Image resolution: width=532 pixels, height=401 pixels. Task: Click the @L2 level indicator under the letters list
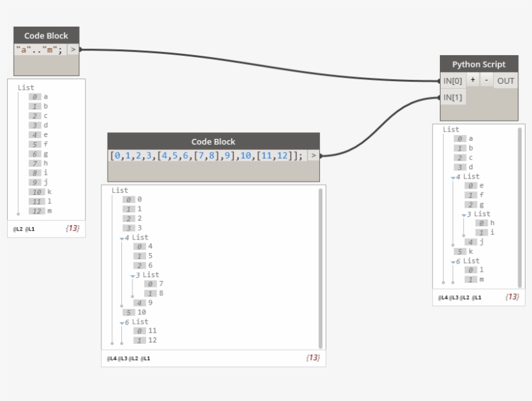click(x=19, y=228)
